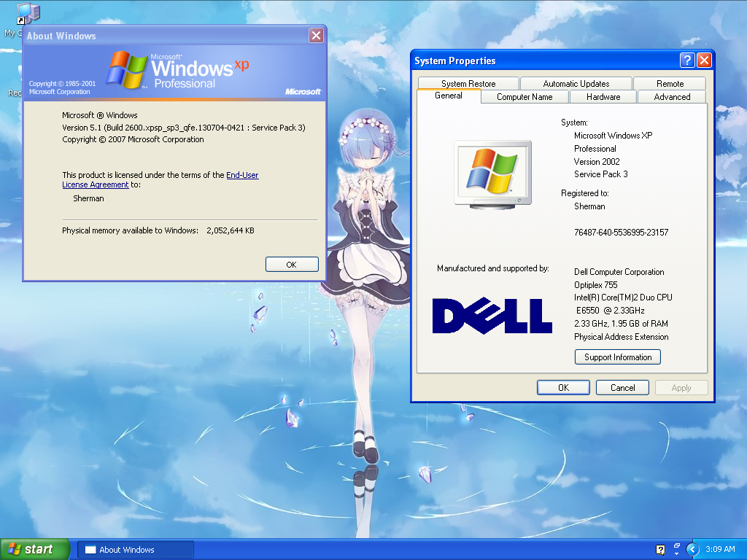Viewport: 747px width, 560px height.
Task: Click 'Physical Address Extension' text
Action: [621, 337]
